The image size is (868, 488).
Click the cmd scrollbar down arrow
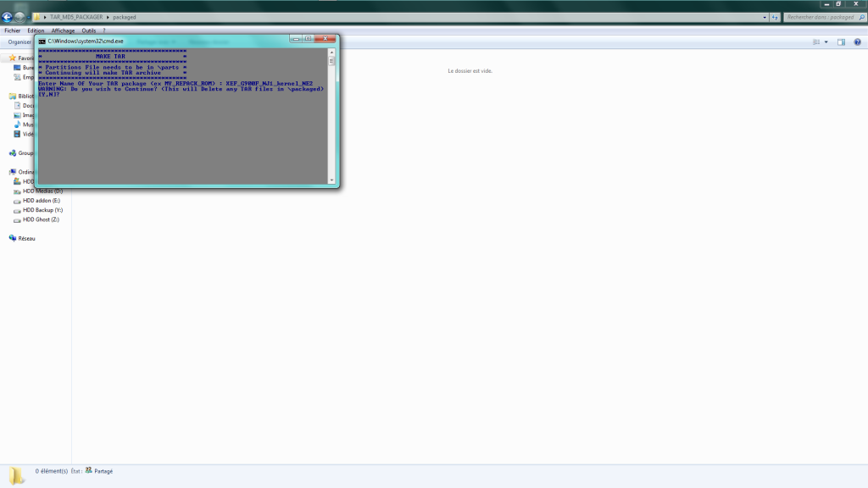pyautogui.click(x=331, y=180)
